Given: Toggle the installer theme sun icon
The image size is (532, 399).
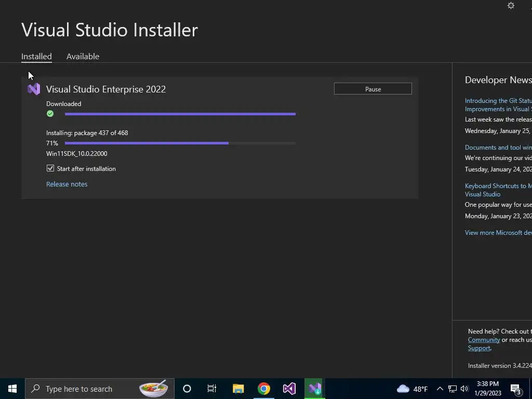Looking at the screenshot, I should pos(511,5).
